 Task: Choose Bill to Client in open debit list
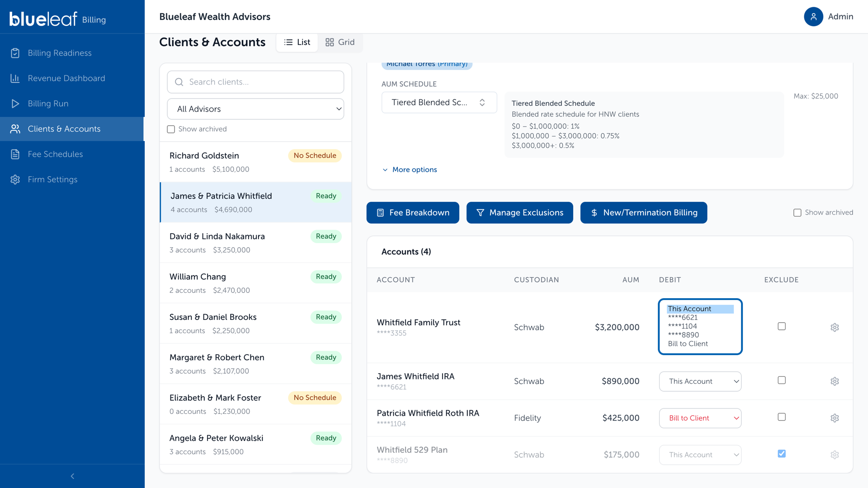(x=700, y=344)
